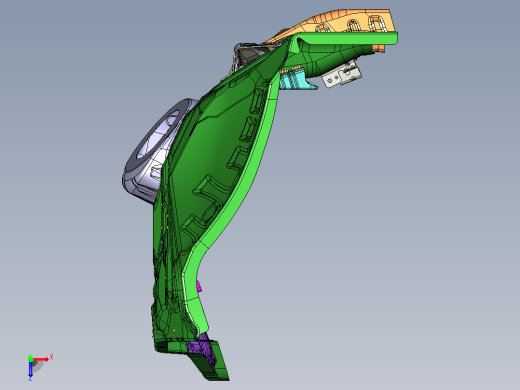Select the blue Z axis arrow of triad
The image size is (520, 390).
click(x=30, y=369)
